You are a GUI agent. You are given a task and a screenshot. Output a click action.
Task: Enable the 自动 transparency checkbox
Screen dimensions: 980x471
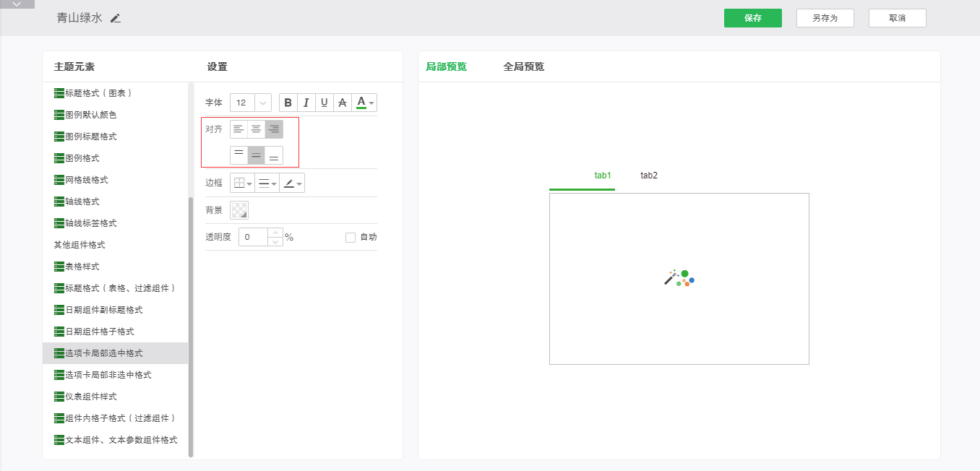click(x=351, y=237)
